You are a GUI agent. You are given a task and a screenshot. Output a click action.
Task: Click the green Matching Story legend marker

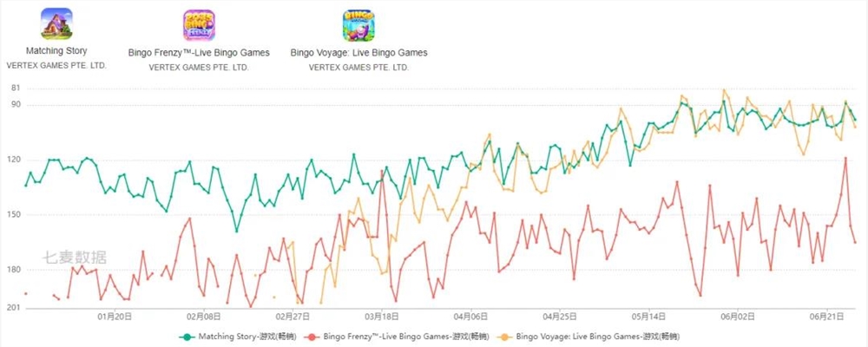pos(187,337)
